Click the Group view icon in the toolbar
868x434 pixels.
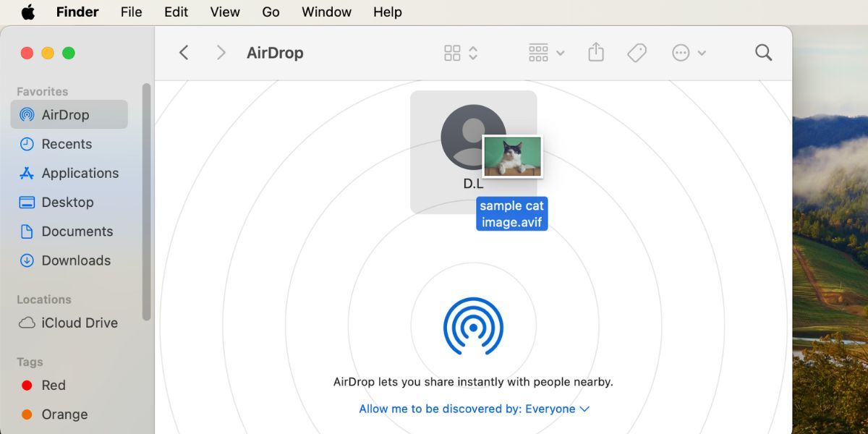coord(539,52)
